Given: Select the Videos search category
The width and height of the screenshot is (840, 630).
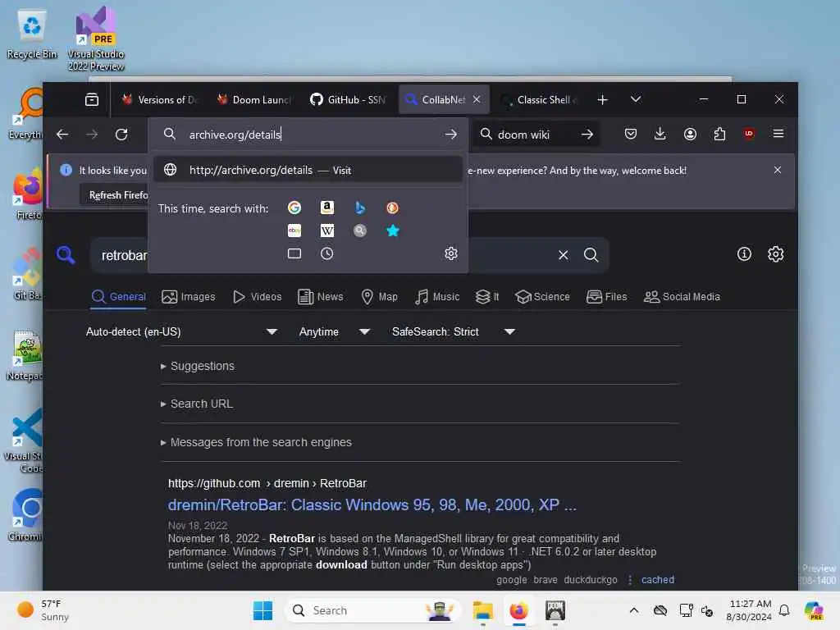Looking at the screenshot, I should (x=258, y=297).
